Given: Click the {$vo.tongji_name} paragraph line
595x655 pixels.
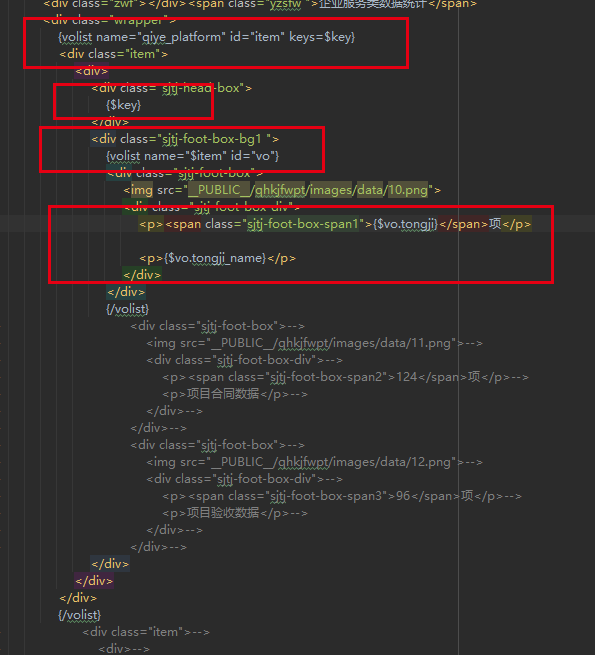Looking at the screenshot, I should click(x=217, y=258).
